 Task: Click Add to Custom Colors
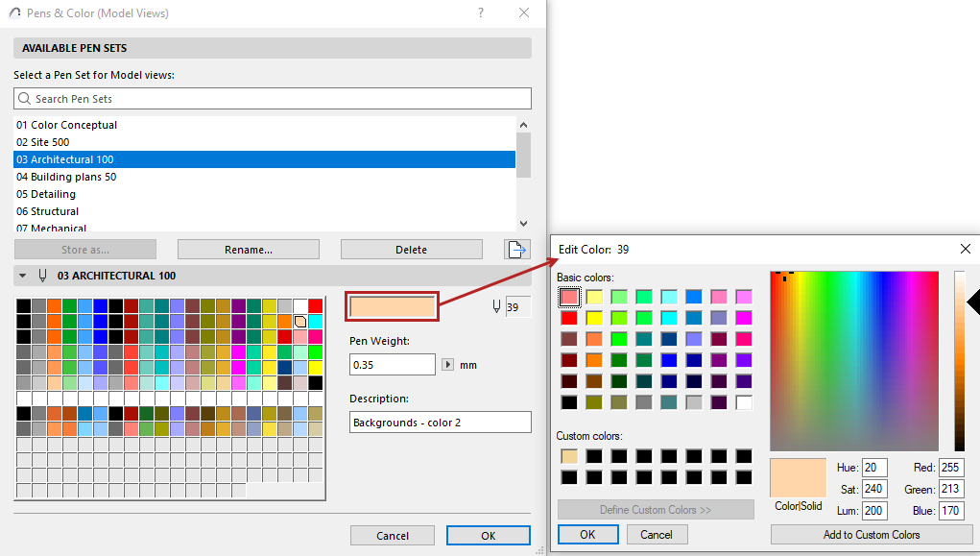pos(870,534)
